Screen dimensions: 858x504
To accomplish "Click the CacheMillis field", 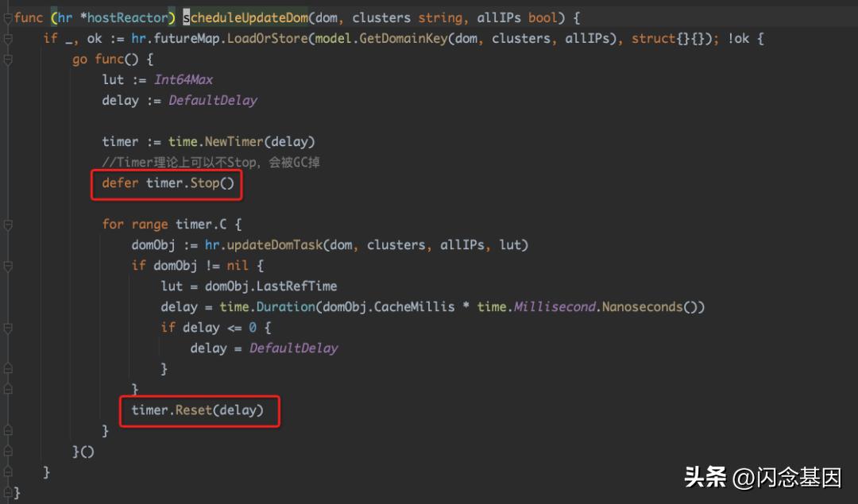I will 414,307.
